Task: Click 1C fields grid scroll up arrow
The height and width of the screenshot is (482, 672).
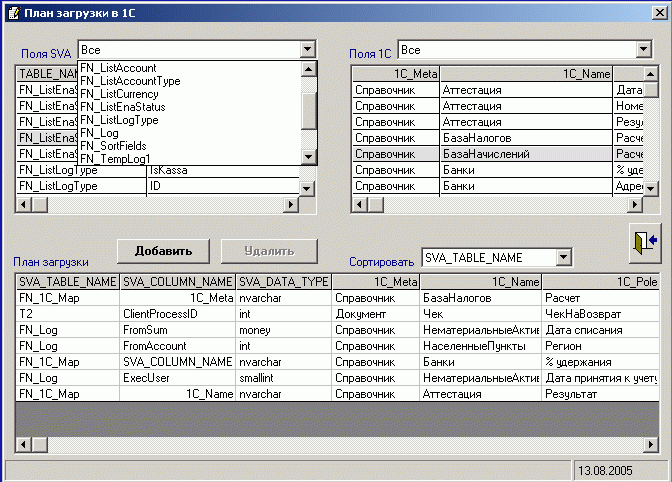Action: (x=651, y=74)
